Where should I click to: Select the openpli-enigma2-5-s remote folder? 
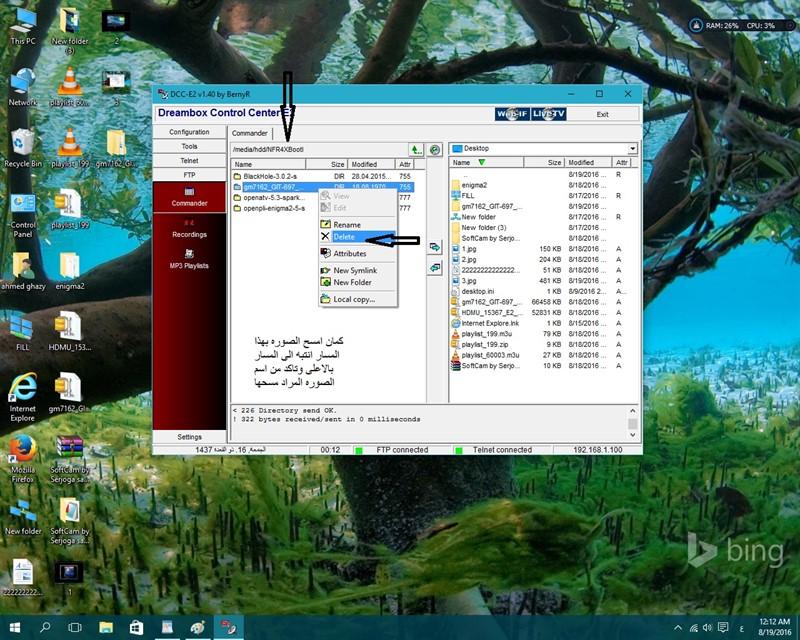tap(274, 208)
